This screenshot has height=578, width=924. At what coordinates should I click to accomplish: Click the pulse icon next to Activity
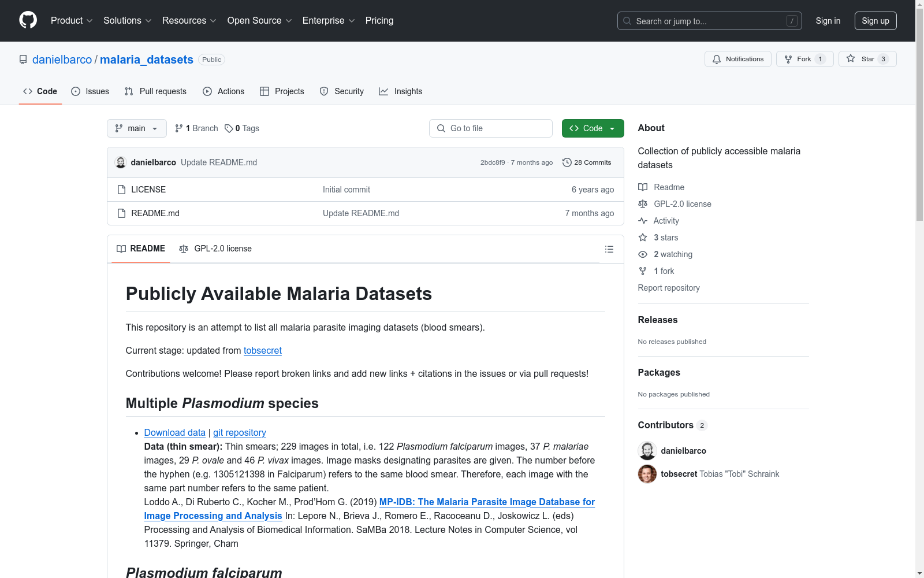tap(643, 221)
